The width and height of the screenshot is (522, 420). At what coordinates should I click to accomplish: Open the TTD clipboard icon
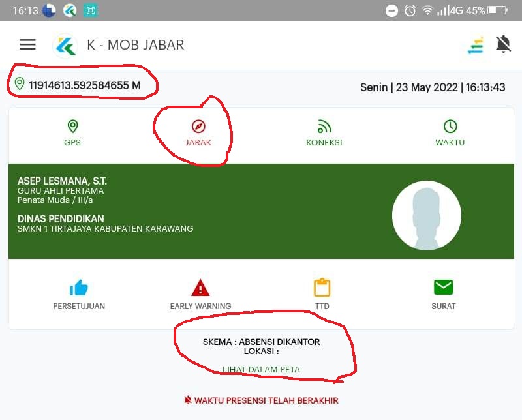(322, 288)
